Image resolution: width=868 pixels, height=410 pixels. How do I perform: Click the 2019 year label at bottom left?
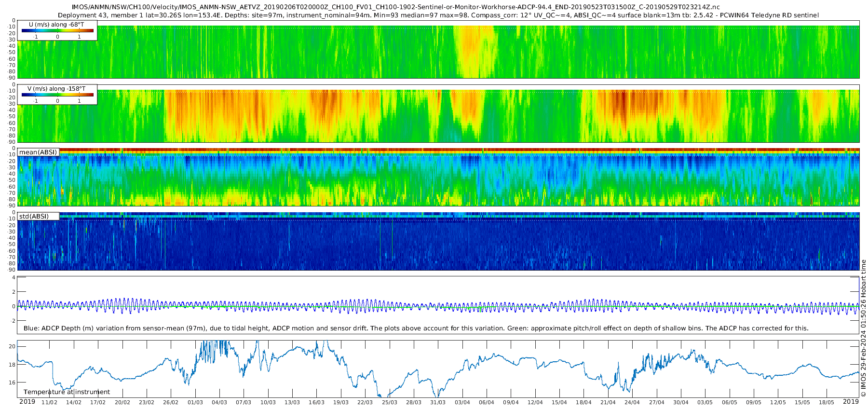point(27,402)
